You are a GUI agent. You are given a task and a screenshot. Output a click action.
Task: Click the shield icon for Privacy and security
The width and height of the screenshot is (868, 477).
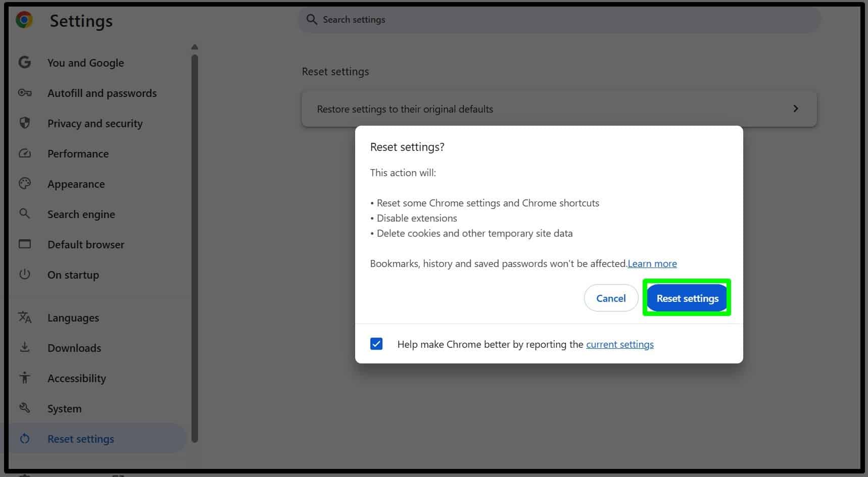(x=25, y=123)
